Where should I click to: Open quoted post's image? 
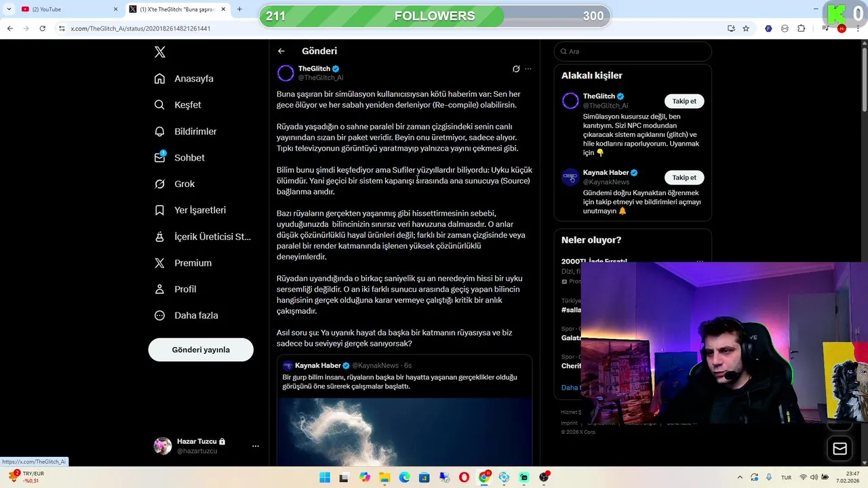(x=404, y=432)
